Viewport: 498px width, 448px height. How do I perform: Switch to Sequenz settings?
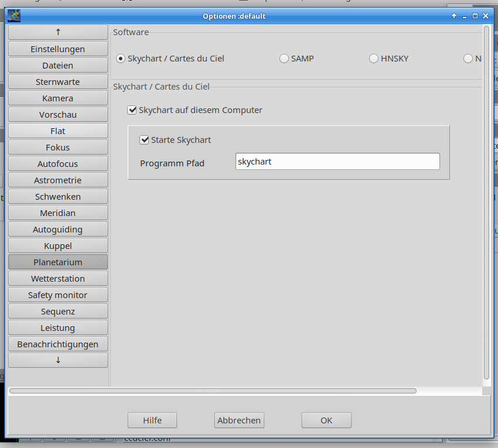tap(58, 312)
